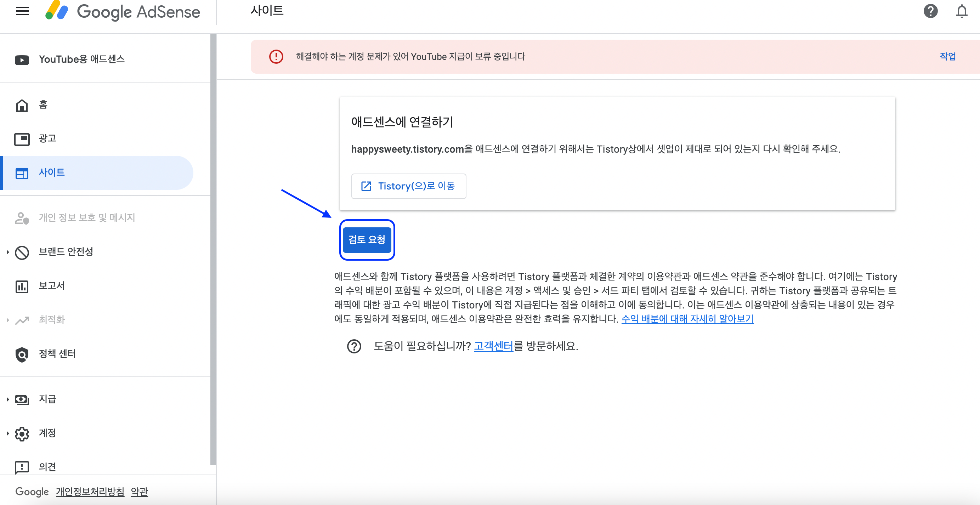Click happysweety.tistory.com domain text
This screenshot has height=505, width=980.
[x=407, y=149]
